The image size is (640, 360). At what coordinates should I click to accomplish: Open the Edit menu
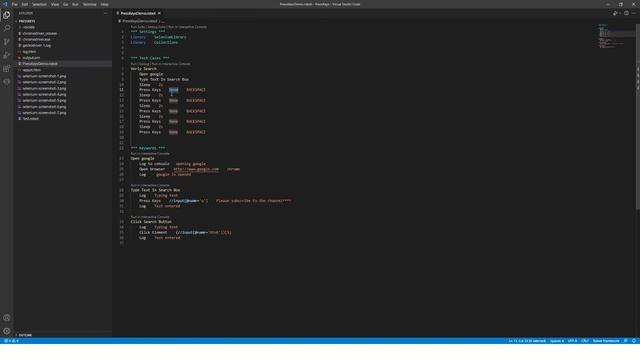click(25, 4)
